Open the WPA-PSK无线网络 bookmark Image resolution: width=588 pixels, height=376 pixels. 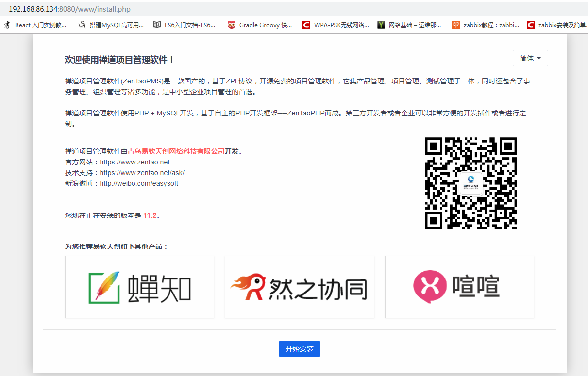336,25
